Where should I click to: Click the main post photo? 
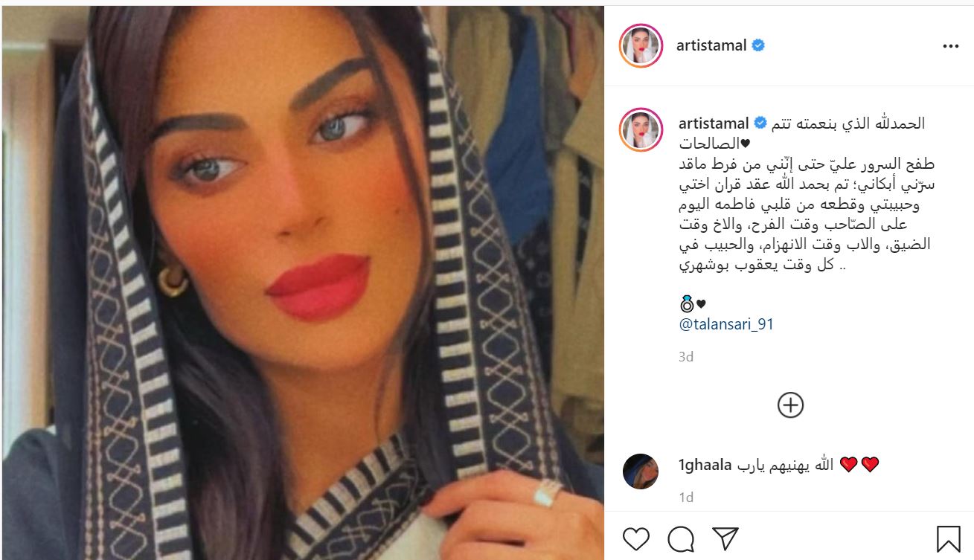302,283
